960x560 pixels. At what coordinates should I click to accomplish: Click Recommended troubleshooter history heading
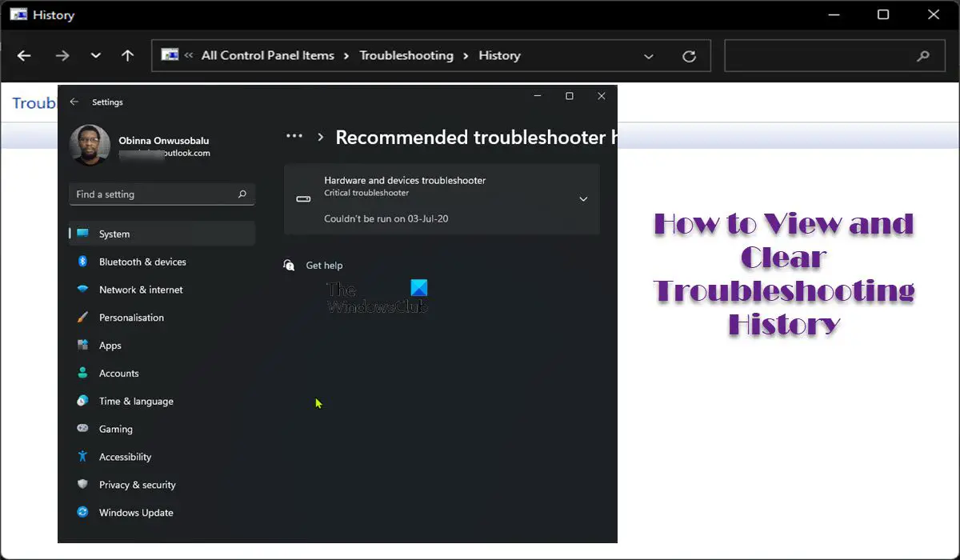tap(476, 137)
